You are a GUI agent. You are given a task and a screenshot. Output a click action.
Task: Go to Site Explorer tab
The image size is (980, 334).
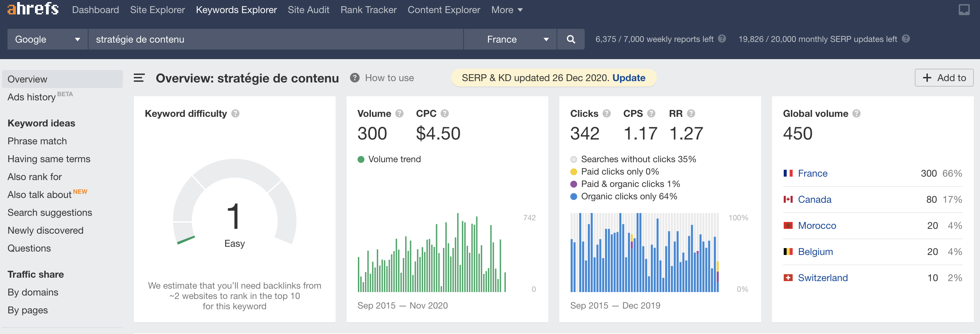click(x=157, y=10)
